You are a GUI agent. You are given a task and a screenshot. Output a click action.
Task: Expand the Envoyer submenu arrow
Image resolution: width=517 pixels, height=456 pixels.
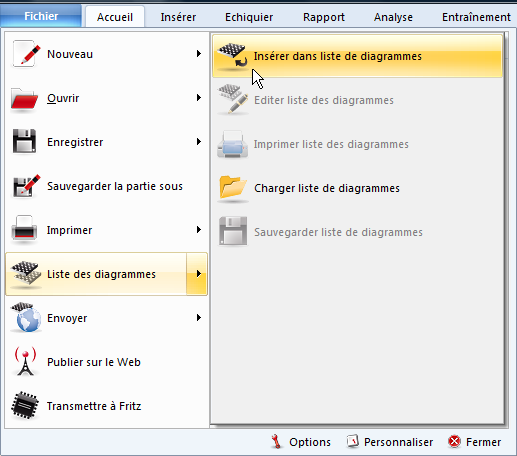(x=199, y=318)
